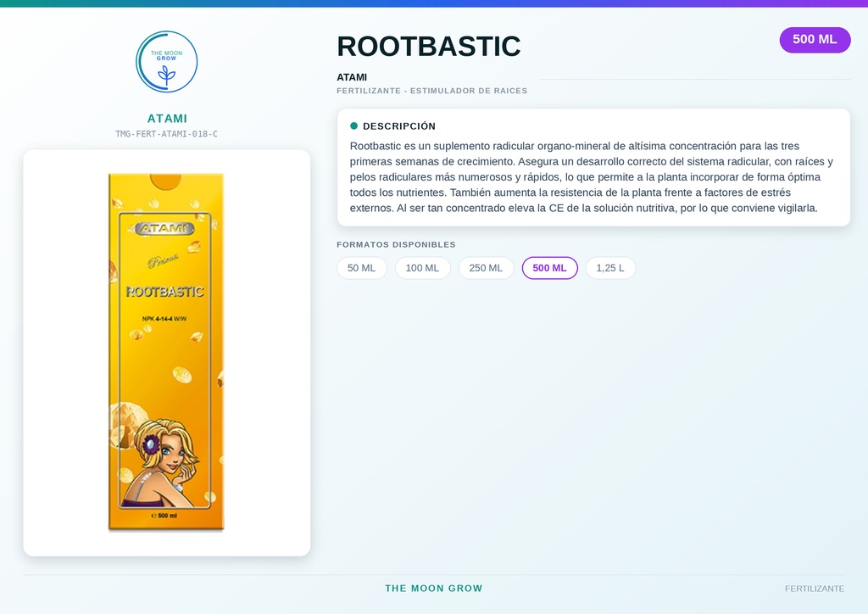This screenshot has width=868, height=614.
Task: Click the purple 500 ML badge
Action: click(815, 40)
